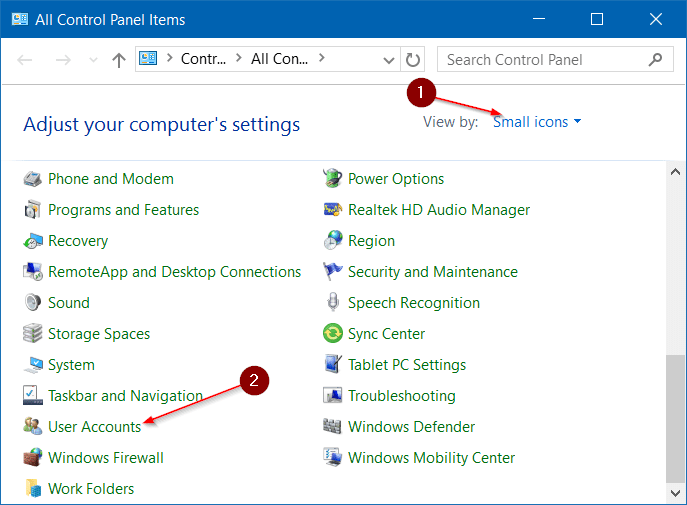Image resolution: width=687 pixels, height=505 pixels.
Task: Click the scrollbar down arrow
Action: click(x=675, y=493)
